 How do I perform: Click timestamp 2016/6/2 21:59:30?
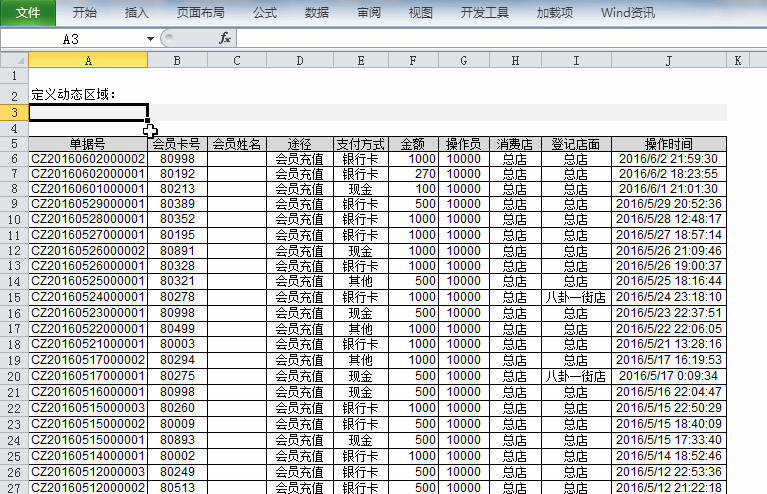[669, 159]
